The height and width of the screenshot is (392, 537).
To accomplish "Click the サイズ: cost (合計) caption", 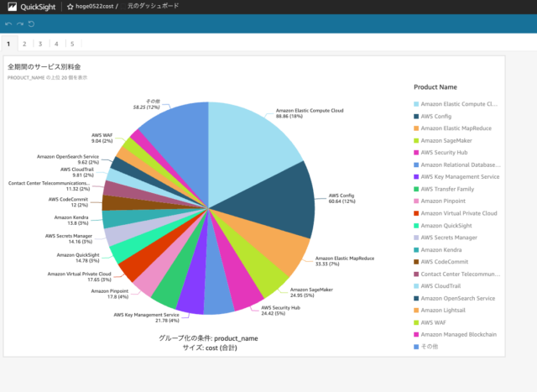I will [x=210, y=348].
